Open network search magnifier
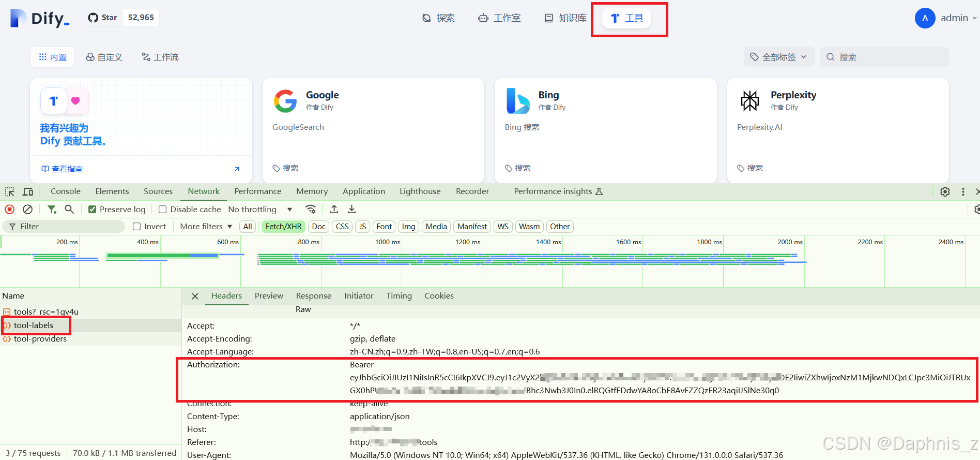 coord(69,210)
